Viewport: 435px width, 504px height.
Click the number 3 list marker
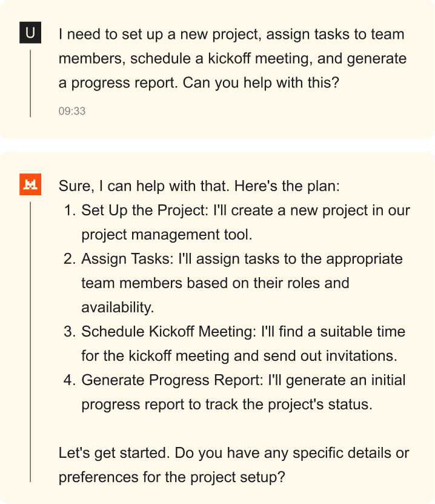click(69, 332)
